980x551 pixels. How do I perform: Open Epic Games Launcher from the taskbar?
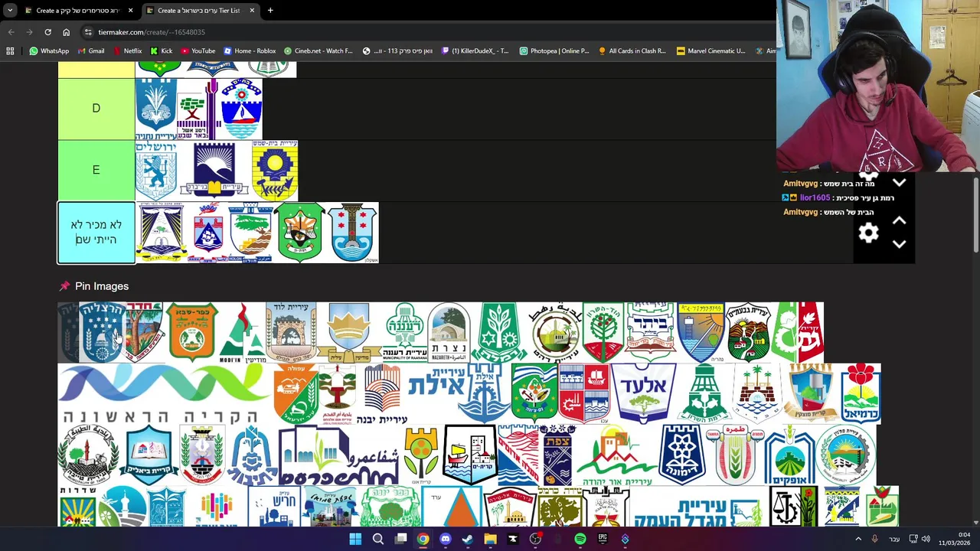tap(603, 540)
